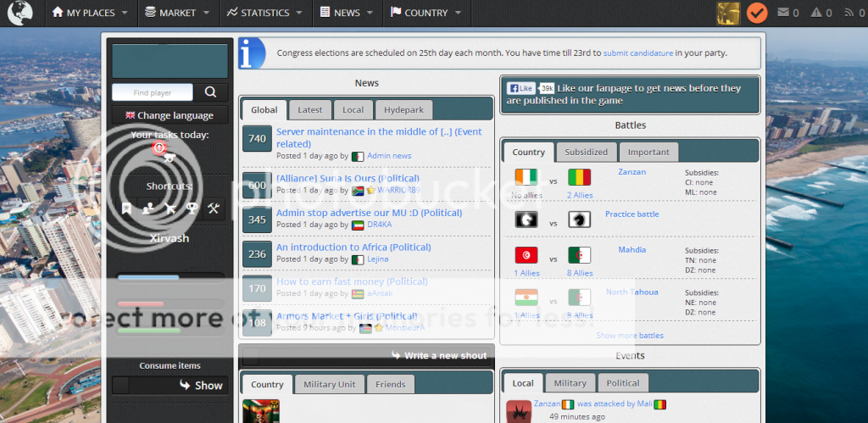Click the player search magnifier button

tap(211, 92)
